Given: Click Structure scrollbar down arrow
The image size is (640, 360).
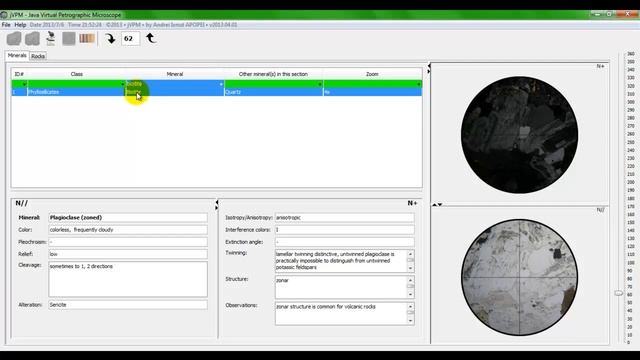Looking at the screenshot, I should coord(411,295).
